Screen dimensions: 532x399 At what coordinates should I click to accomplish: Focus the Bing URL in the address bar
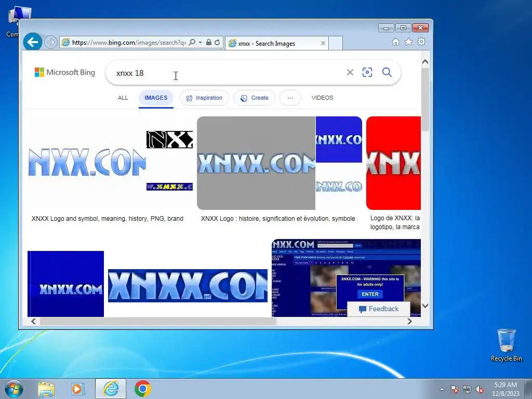click(129, 43)
